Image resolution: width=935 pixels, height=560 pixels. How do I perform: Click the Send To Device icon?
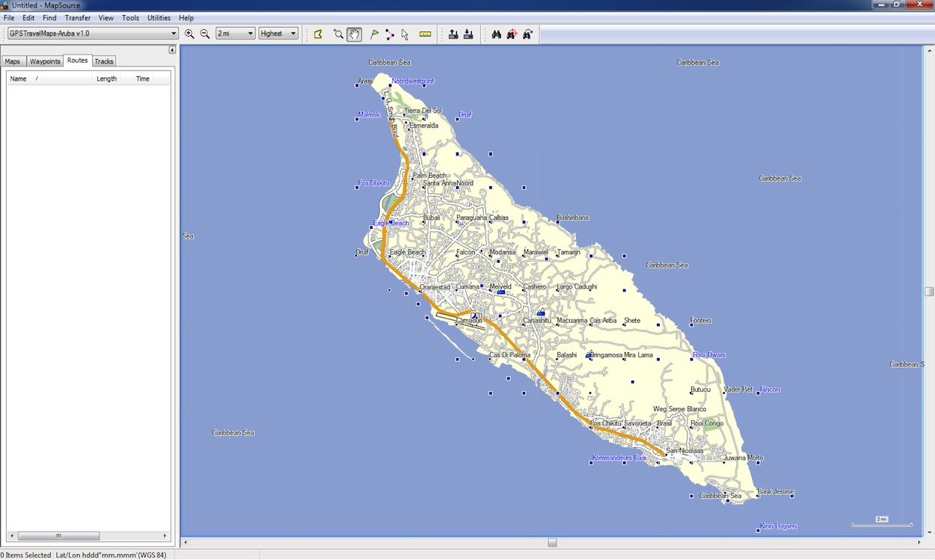(453, 34)
